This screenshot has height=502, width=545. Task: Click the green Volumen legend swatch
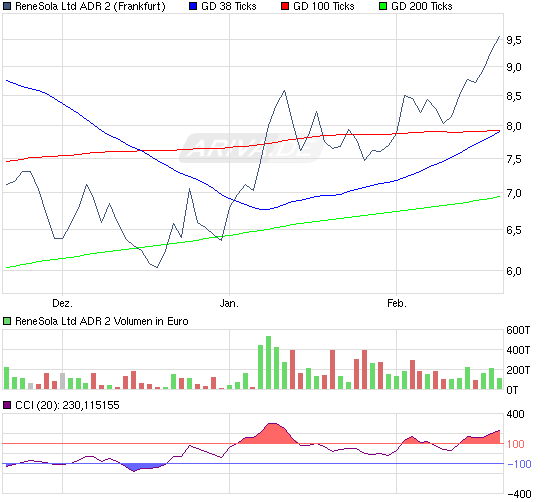click(x=7, y=321)
